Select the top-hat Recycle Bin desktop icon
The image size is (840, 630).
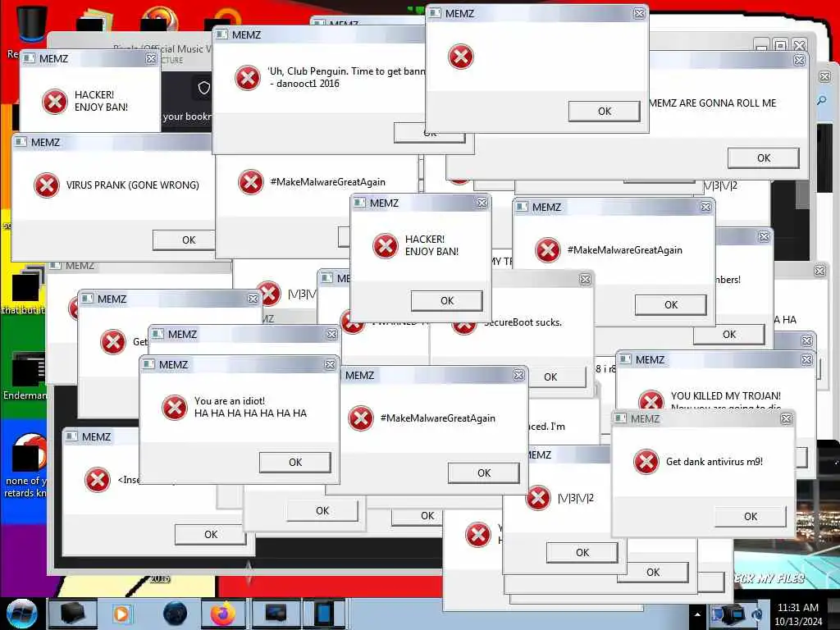click(30, 22)
